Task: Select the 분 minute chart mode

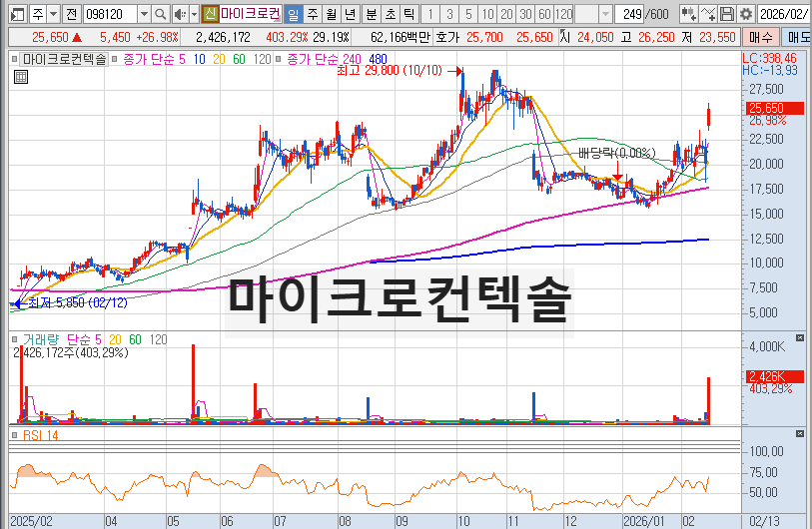Action: (x=372, y=14)
